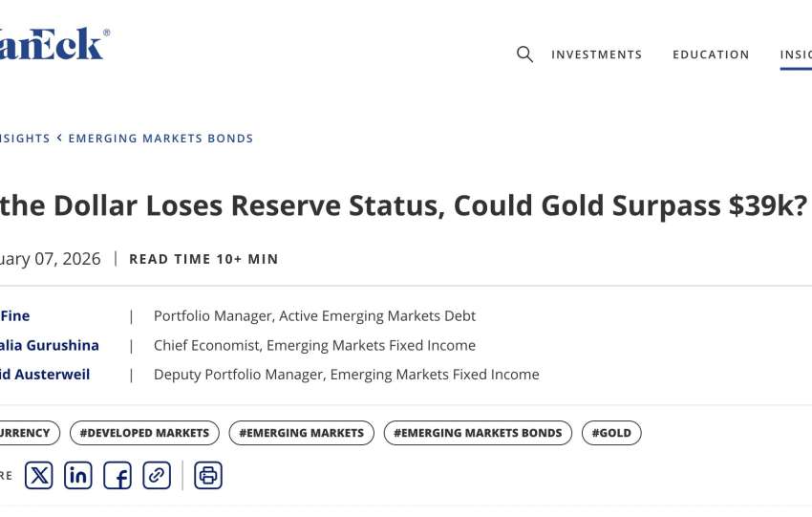Click the article headline about gold
The height and width of the screenshot is (517, 812).
click(x=403, y=205)
